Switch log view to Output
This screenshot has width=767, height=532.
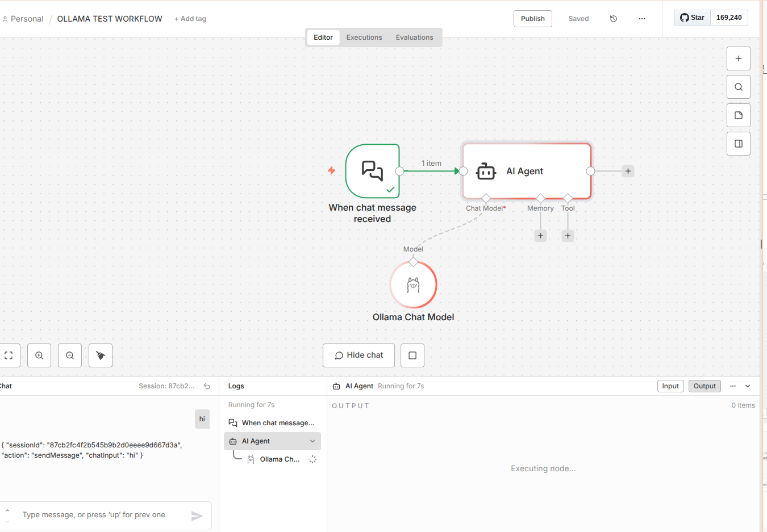(x=705, y=386)
